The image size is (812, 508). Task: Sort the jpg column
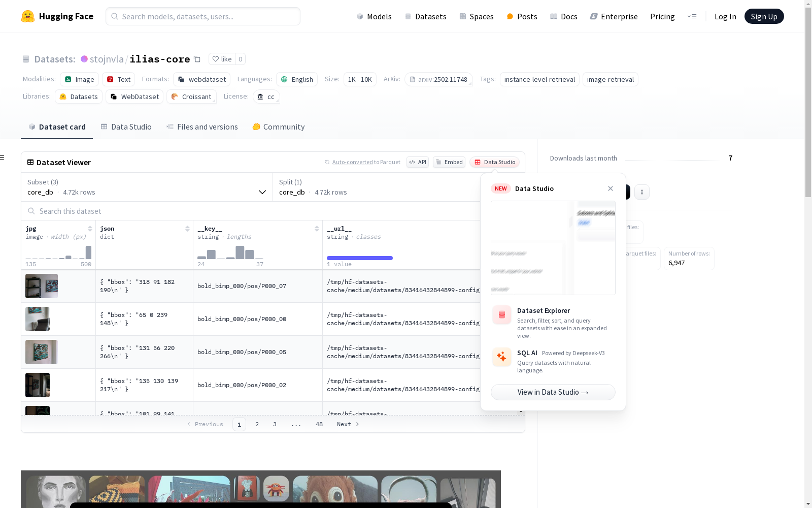[90, 229]
